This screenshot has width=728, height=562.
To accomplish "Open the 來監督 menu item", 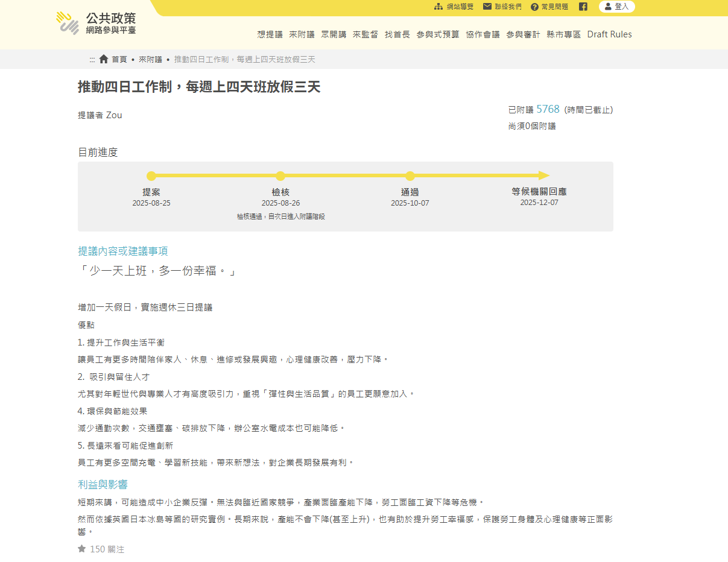I will 366,34.
